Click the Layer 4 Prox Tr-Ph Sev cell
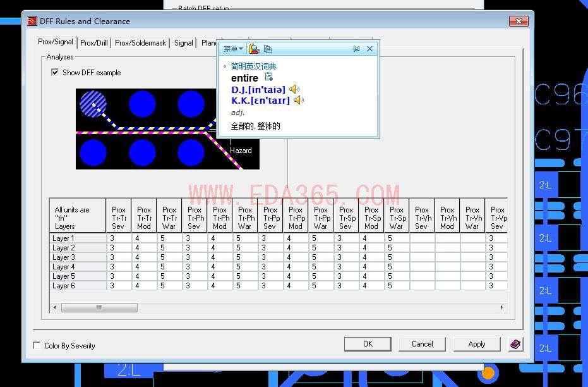Screen dimensions: 588x387 (x=195, y=266)
